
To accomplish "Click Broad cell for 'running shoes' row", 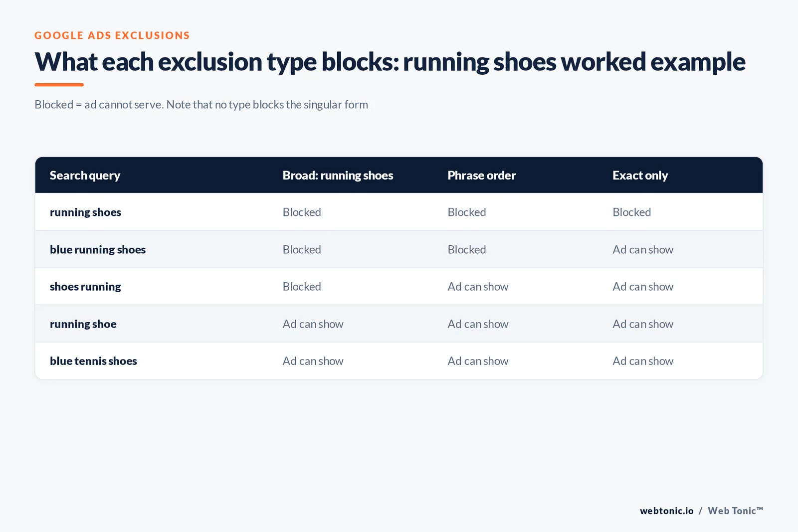I will [x=302, y=212].
